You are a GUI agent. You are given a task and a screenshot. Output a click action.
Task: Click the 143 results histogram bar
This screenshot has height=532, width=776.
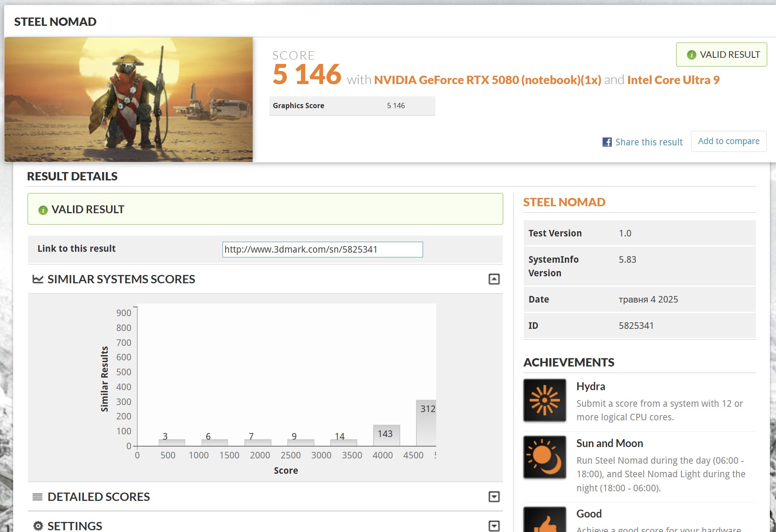pos(386,435)
